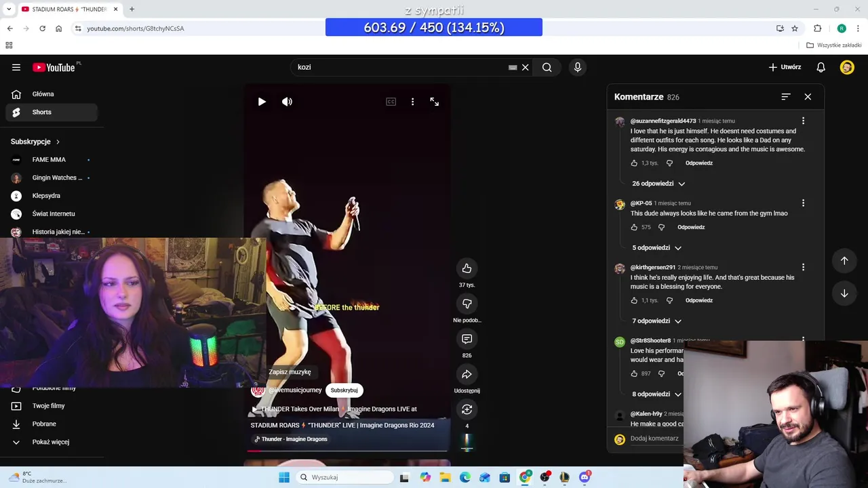Open options menu for KP-05's comment
The width and height of the screenshot is (868, 488).
[x=803, y=203]
